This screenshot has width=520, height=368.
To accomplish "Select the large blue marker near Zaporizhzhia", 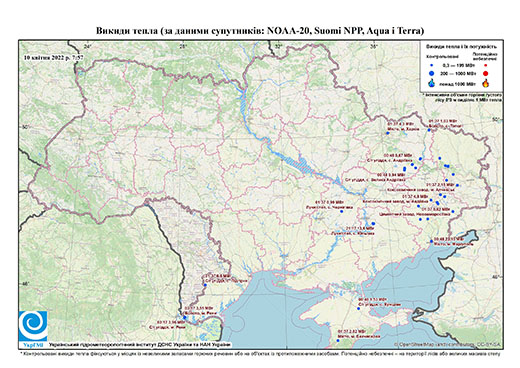I will tap(373, 223).
